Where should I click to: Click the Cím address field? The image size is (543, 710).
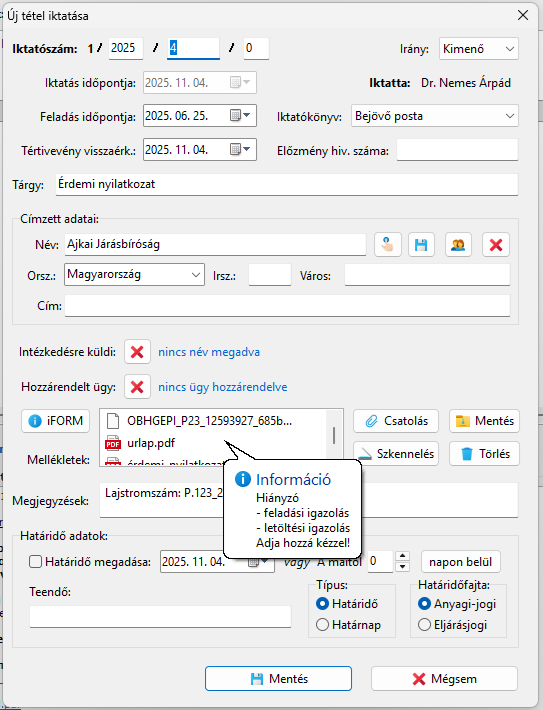coord(287,306)
